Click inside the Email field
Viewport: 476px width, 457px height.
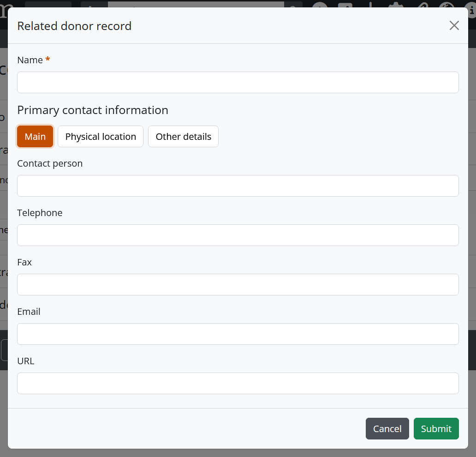pos(238,334)
